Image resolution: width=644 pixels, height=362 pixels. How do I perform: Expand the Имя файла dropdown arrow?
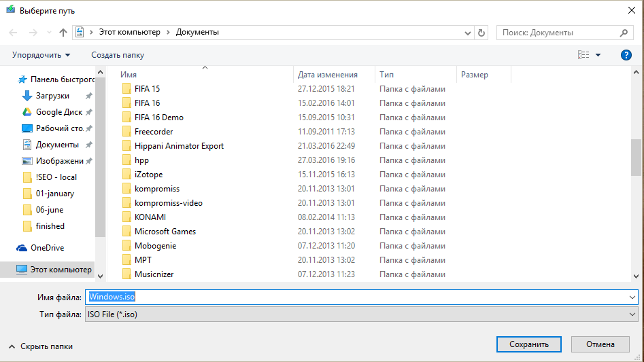pyautogui.click(x=632, y=297)
